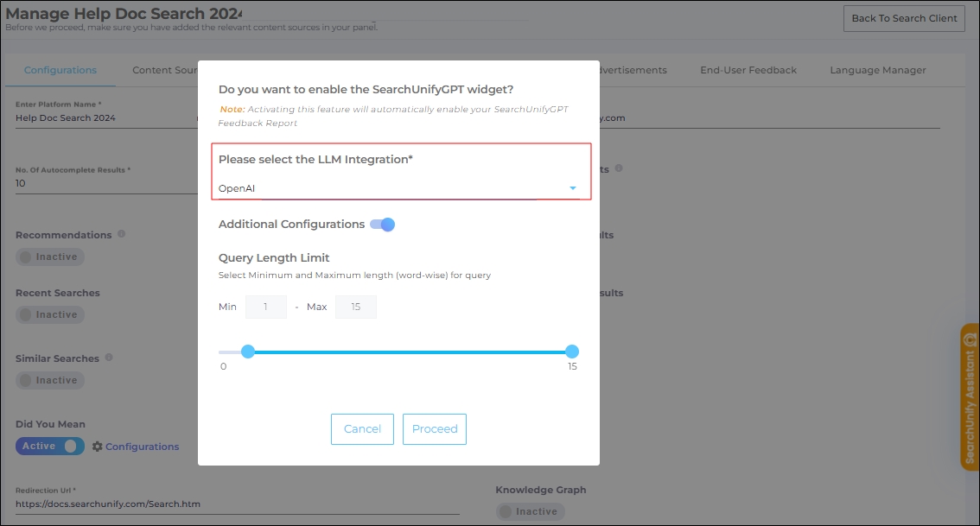980x526 pixels.
Task: Deactivate the Did You Mean toggle
Action: point(50,447)
